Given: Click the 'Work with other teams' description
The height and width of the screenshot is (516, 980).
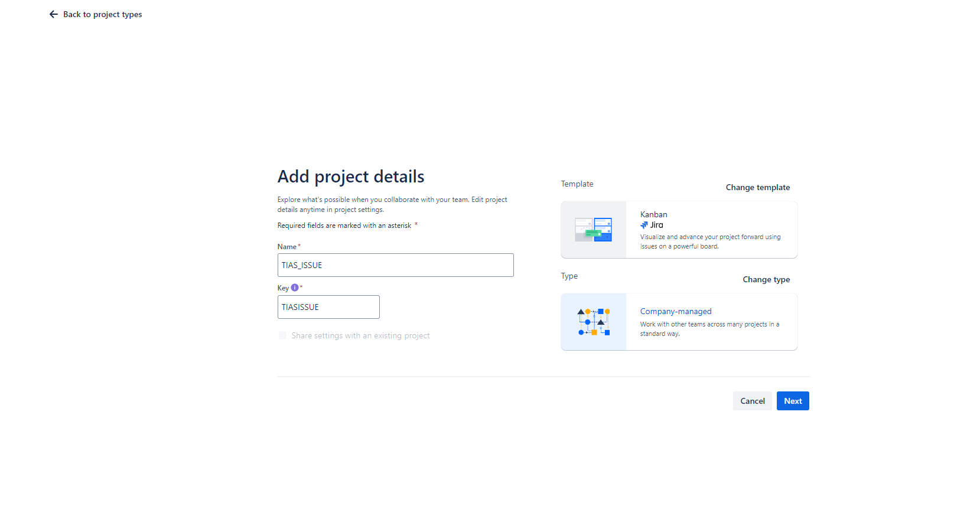Looking at the screenshot, I should [x=709, y=329].
